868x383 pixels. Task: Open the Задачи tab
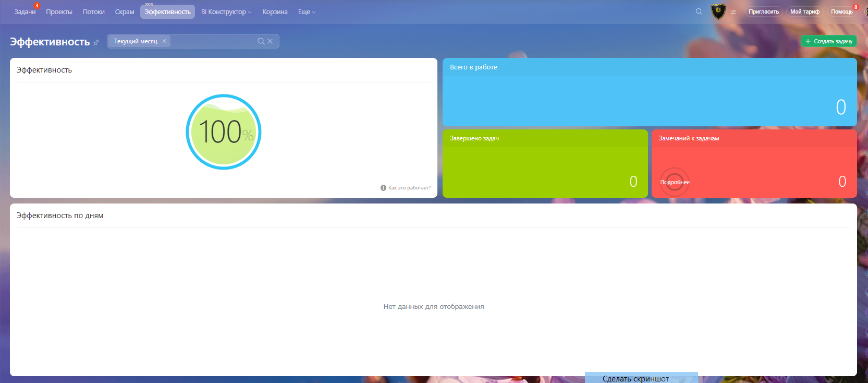click(25, 12)
